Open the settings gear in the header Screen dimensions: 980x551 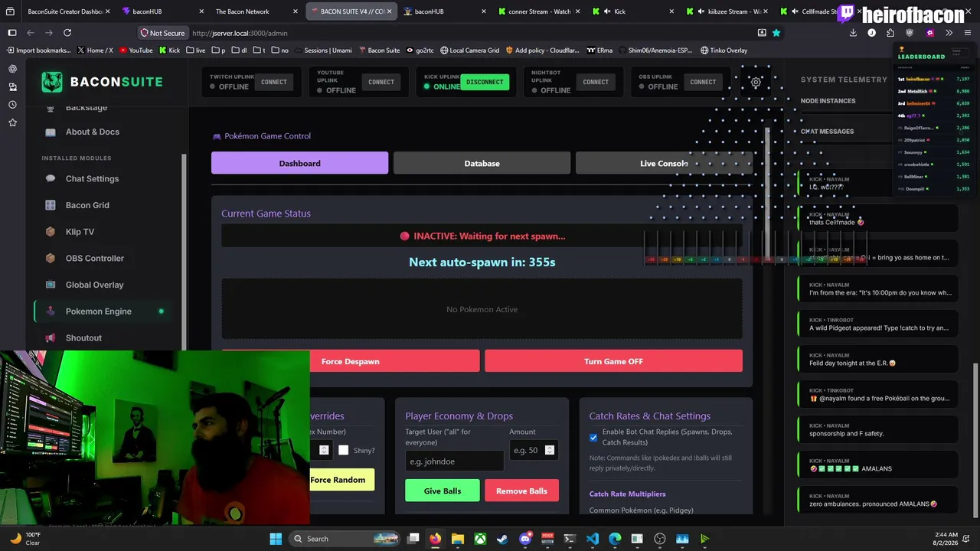click(x=756, y=82)
